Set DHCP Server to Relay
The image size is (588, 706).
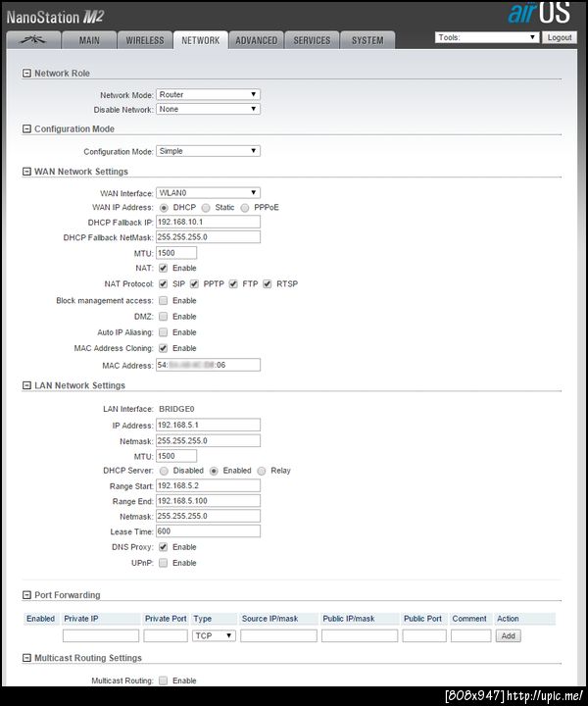(262, 471)
